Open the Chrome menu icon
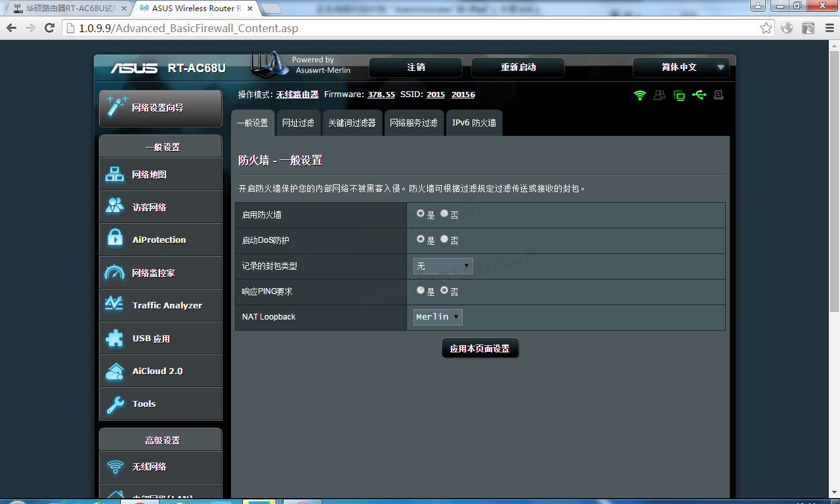This screenshot has width=840, height=504. [828, 28]
